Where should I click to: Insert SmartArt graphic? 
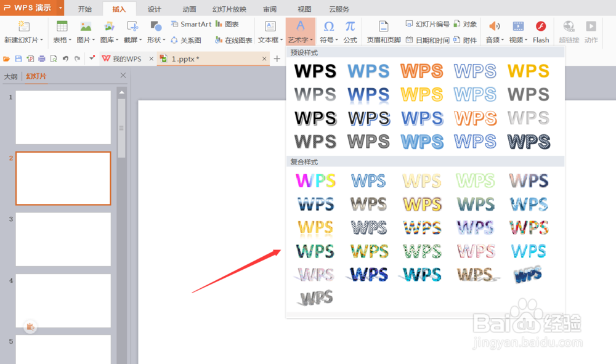(x=192, y=24)
